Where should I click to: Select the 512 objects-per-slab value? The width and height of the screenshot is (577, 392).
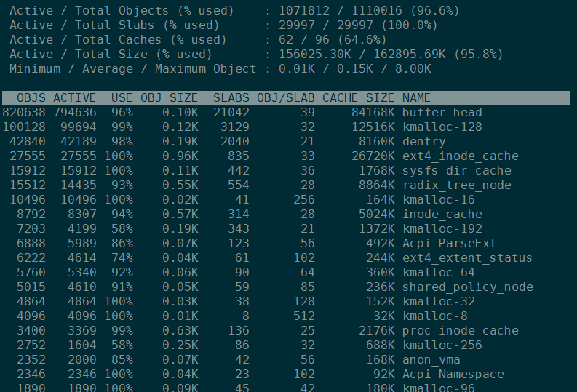[304, 316]
